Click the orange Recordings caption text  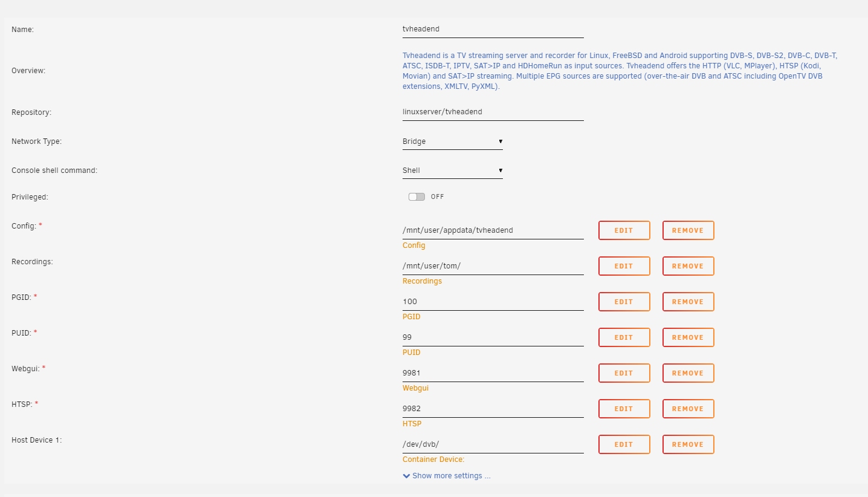[422, 281]
